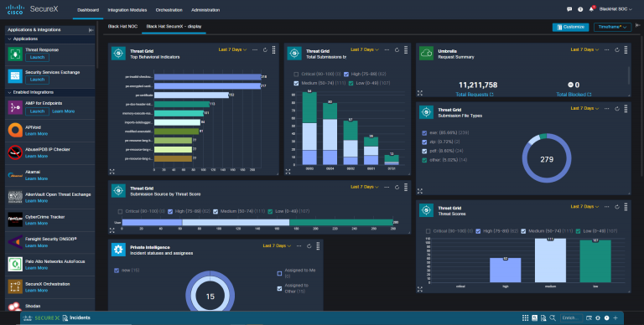Toggle new (15) checkbox in Private Intelligence
Image resolution: width=644 pixels, height=325 pixels.
tap(117, 271)
